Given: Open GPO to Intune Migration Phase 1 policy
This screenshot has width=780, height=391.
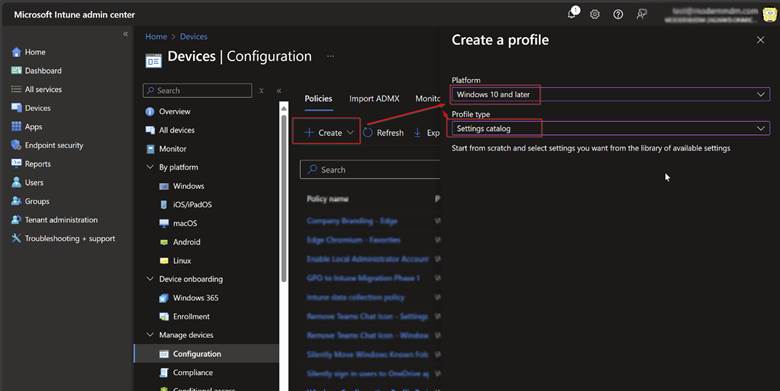Looking at the screenshot, I should [363, 278].
